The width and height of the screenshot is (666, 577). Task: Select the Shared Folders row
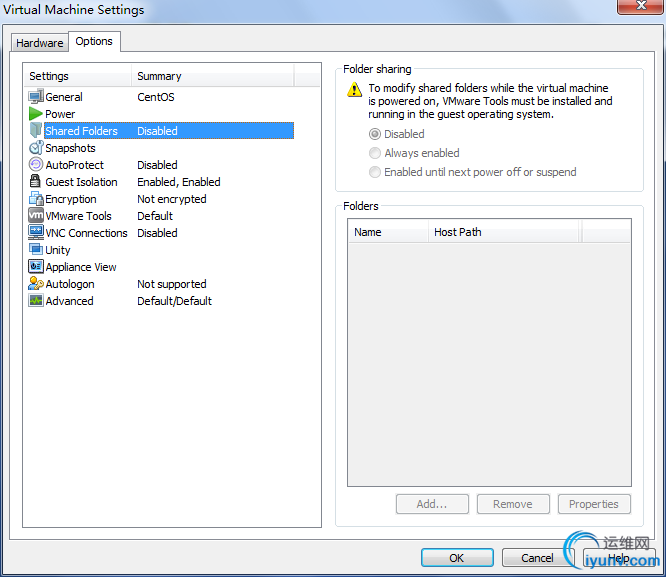coord(161,131)
